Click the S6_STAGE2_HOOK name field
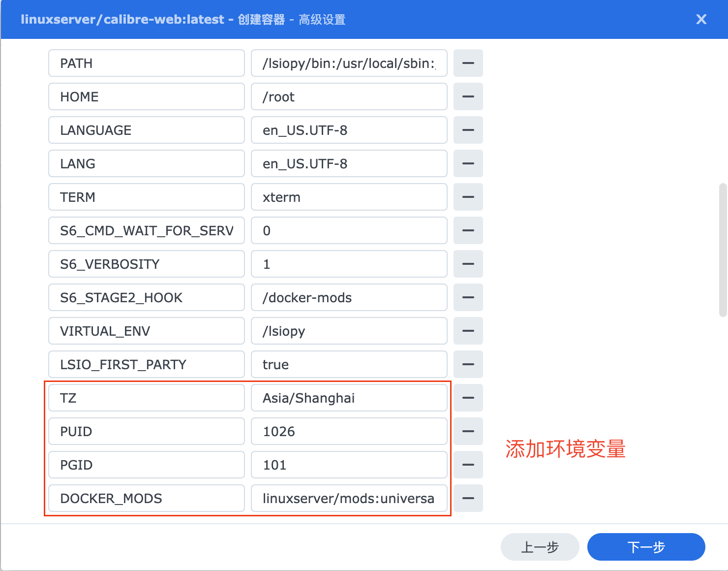 click(x=147, y=297)
